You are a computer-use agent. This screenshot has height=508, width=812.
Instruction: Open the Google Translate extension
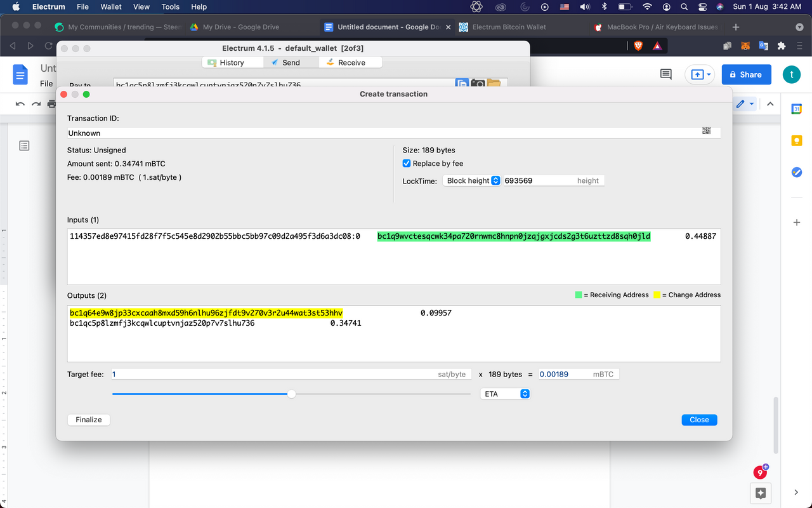click(x=763, y=46)
